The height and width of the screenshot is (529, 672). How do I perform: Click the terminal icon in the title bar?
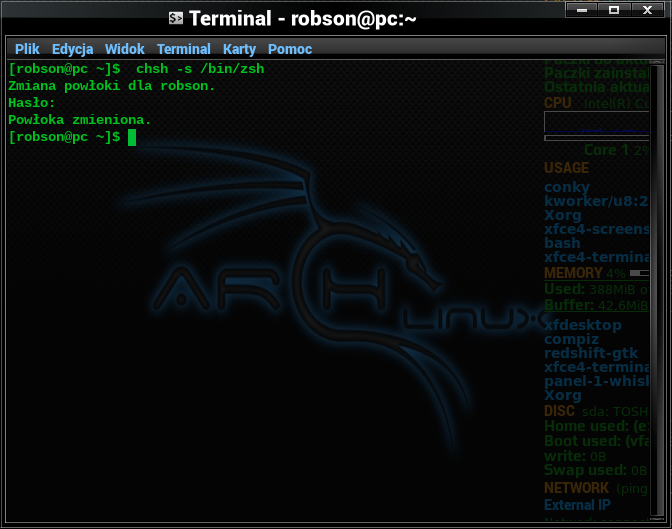pos(176,18)
